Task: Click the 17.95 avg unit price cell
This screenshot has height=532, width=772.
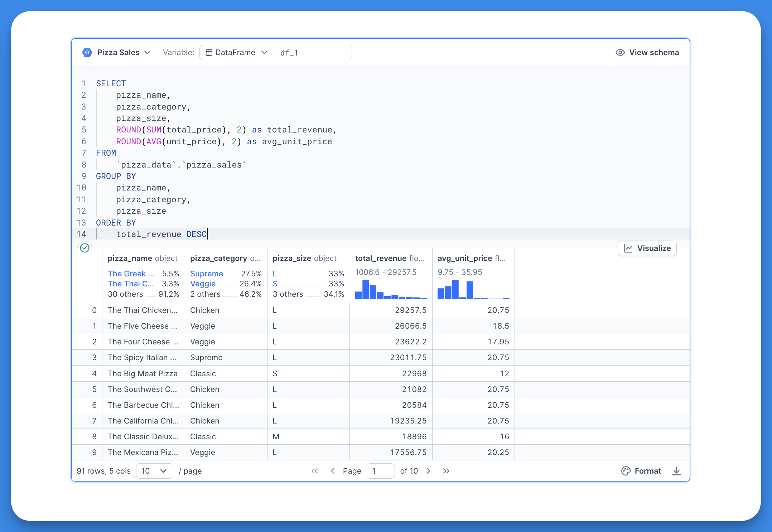Action: (x=473, y=342)
